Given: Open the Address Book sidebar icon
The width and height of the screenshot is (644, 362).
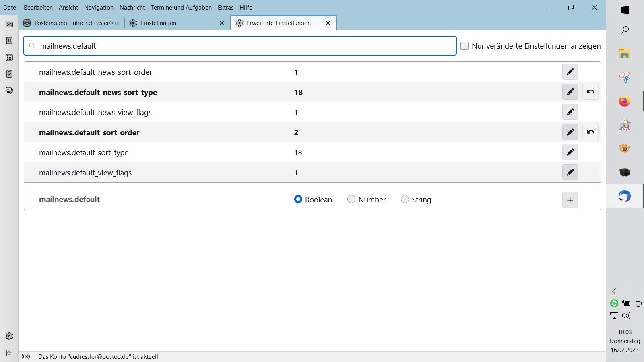Looking at the screenshot, I should (x=9, y=41).
